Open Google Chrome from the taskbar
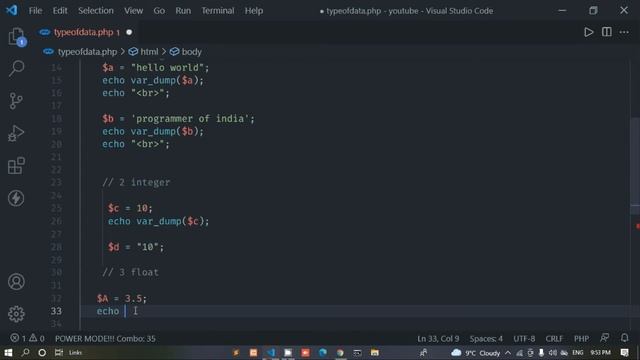Screen dimensions: 640x360 (x=340, y=353)
